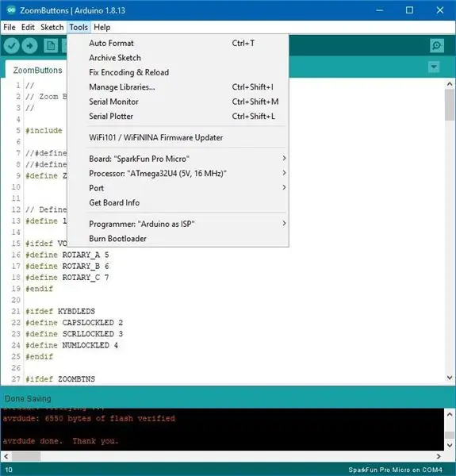Select Auto Format from Tools menu
The height and width of the screenshot is (476, 456).
tap(187, 43)
